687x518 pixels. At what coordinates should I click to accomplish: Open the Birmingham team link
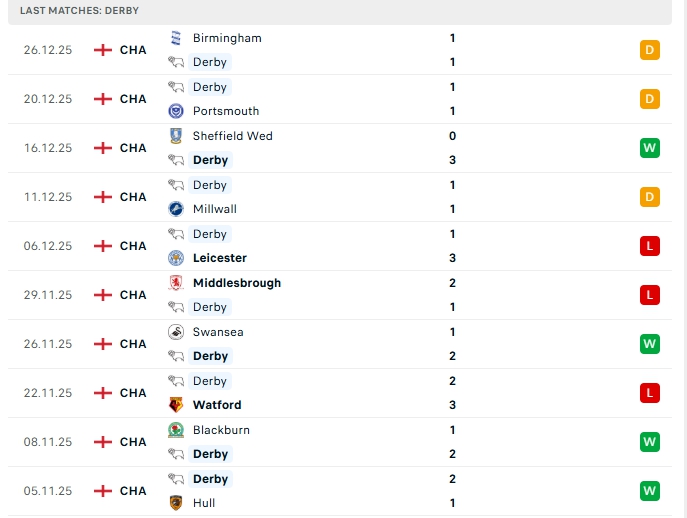tap(227, 38)
